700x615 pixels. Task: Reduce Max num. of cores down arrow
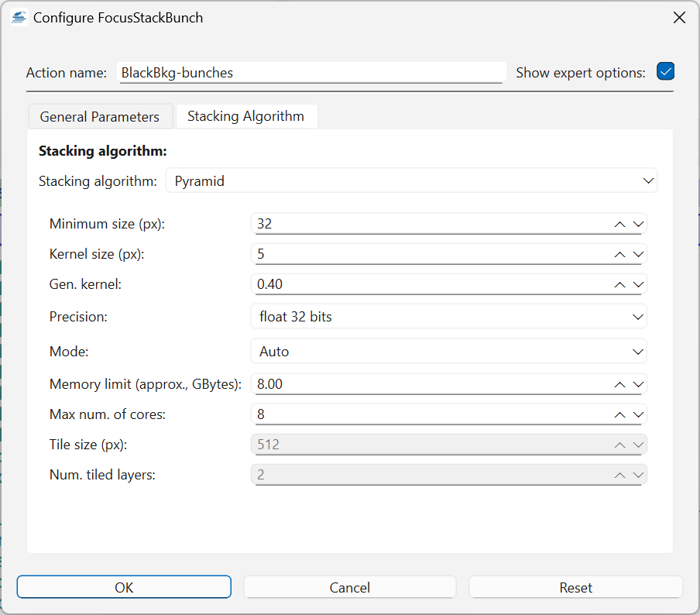click(638, 414)
